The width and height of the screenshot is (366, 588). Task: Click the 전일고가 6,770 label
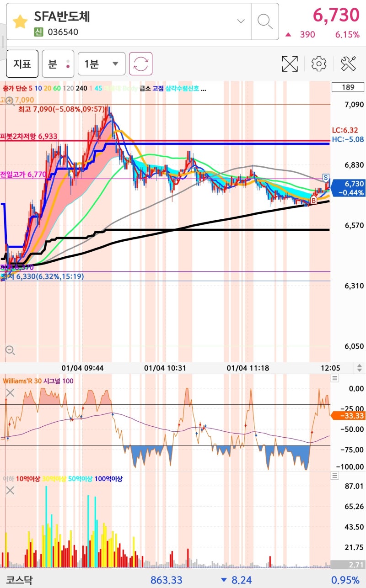(23, 174)
